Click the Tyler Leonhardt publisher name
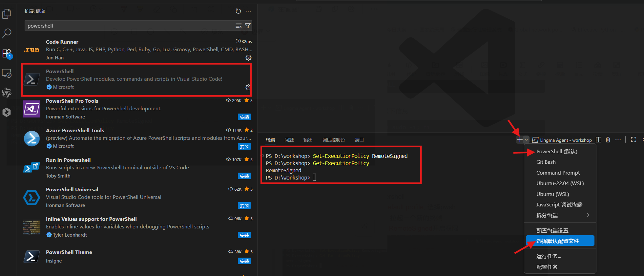The height and width of the screenshot is (276, 644). (x=70, y=235)
